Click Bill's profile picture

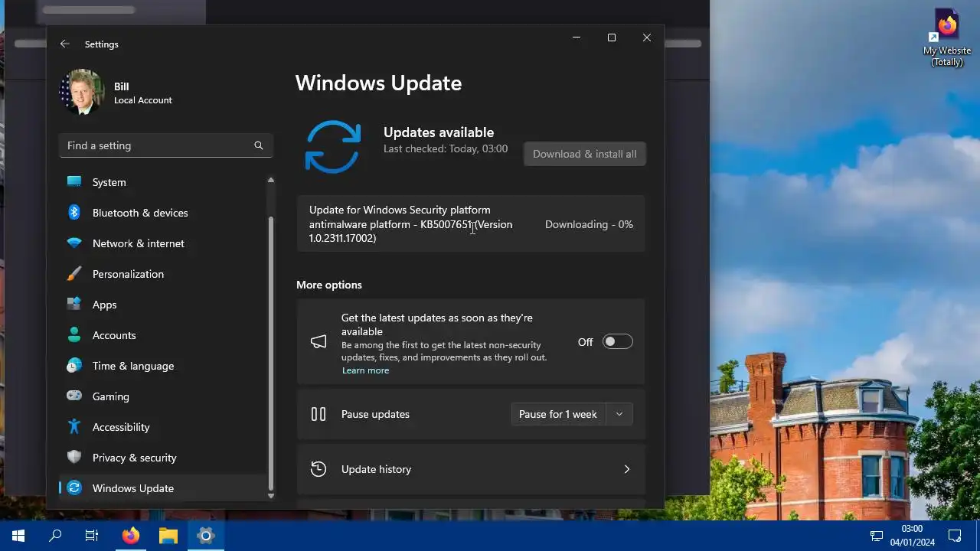(x=81, y=92)
